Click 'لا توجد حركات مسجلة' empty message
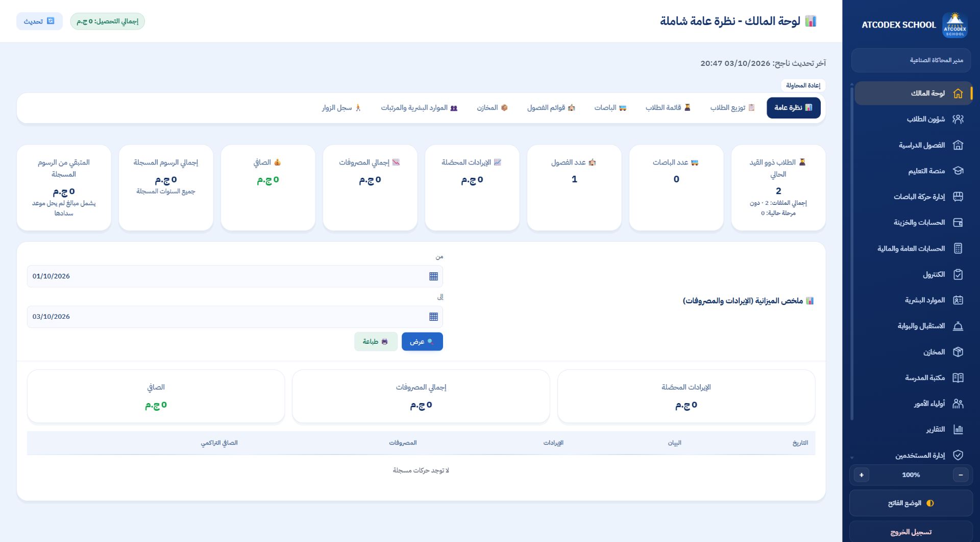This screenshot has height=542, width=980. (x=421, y=470)
